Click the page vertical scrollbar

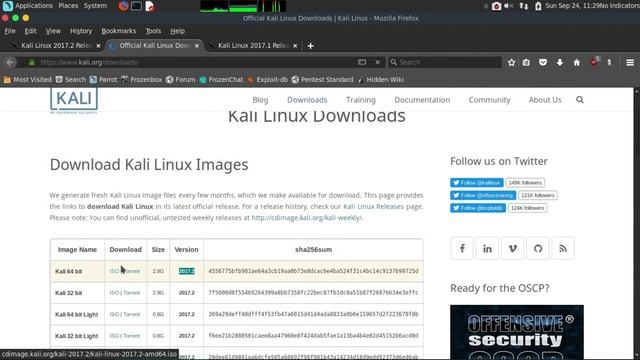point(636,224)
